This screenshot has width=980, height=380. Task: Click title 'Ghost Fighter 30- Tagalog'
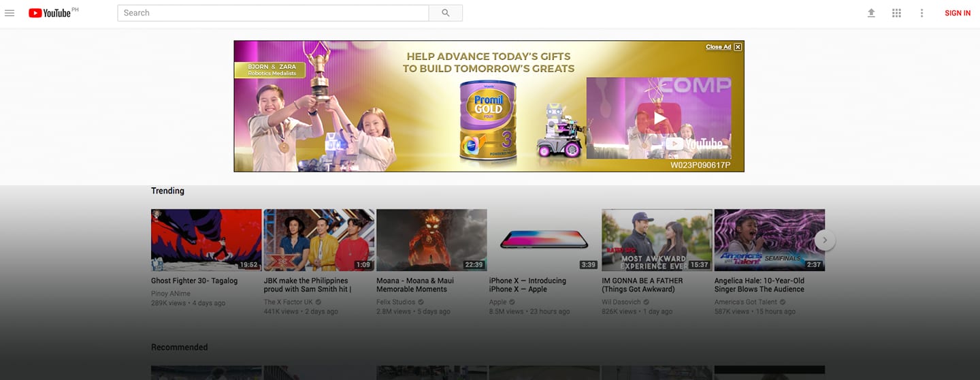coord(195,281)
